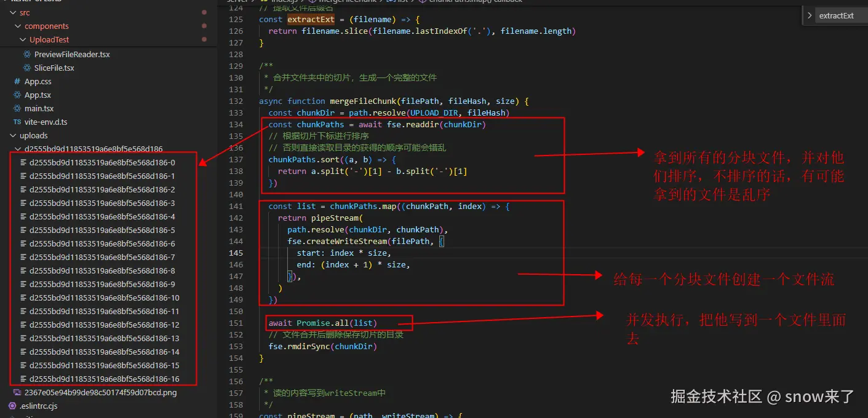Click the React icon of SliceFile.tsx

pos(27,68)
